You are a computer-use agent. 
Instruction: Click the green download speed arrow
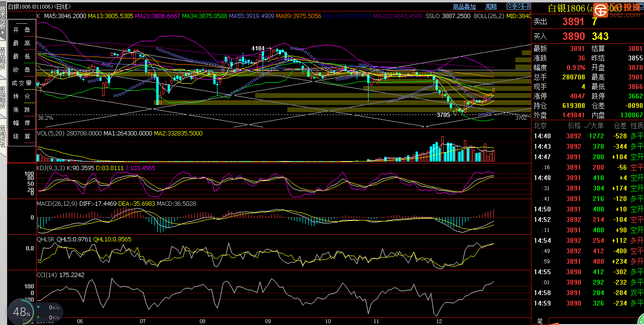[38, 317]
